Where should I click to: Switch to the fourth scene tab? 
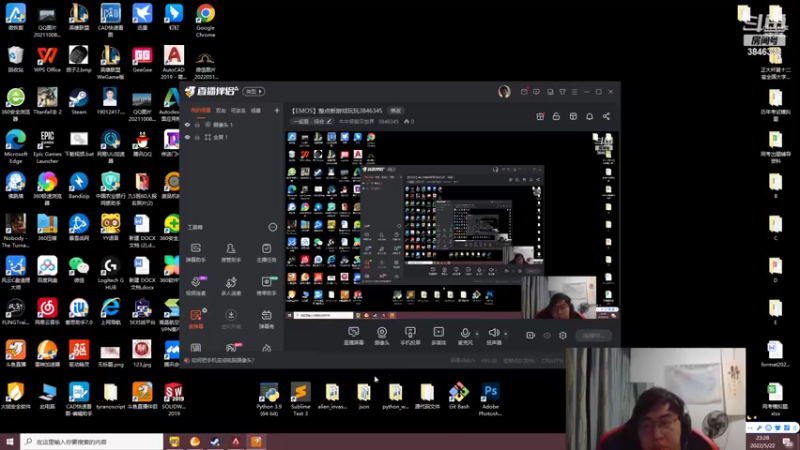tap(256, 110)
